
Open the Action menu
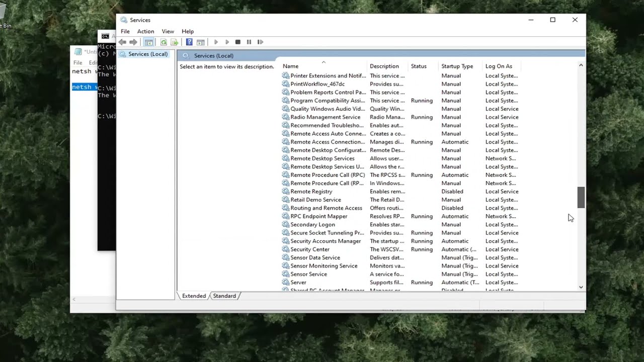[145, 31]
